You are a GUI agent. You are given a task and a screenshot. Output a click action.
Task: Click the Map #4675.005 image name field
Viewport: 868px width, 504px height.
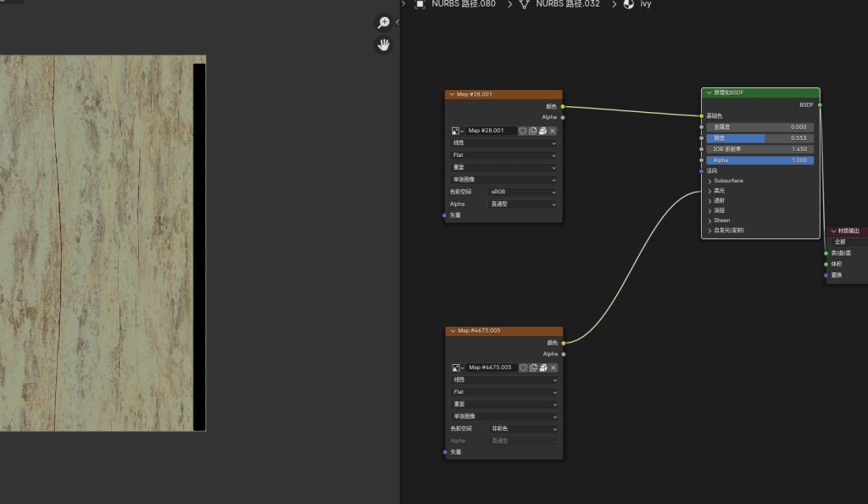point(491,367)
